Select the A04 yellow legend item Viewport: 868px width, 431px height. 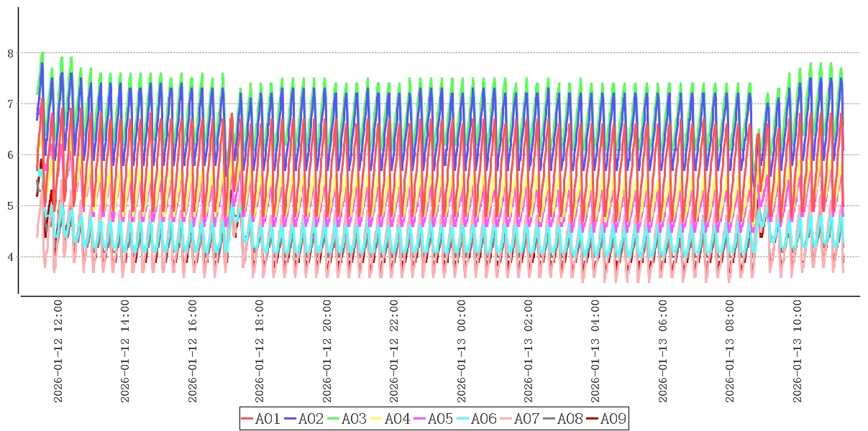[x=390, y=419]
